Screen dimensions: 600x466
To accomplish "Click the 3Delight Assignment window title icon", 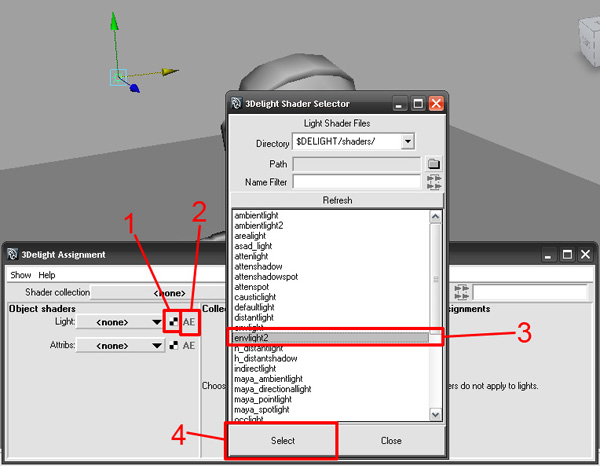I will click(x=13, y=254).
